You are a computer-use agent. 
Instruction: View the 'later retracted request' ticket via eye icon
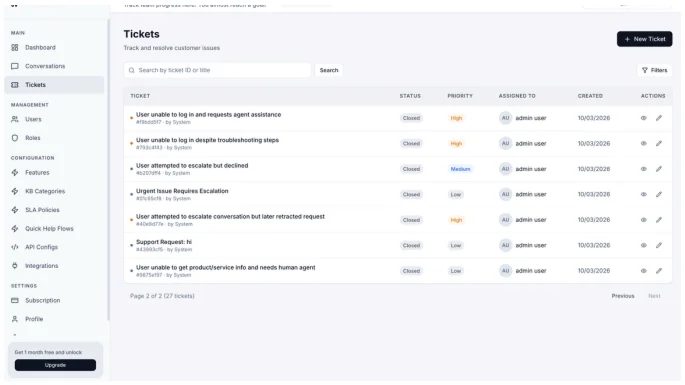click(x=643, y=220)
